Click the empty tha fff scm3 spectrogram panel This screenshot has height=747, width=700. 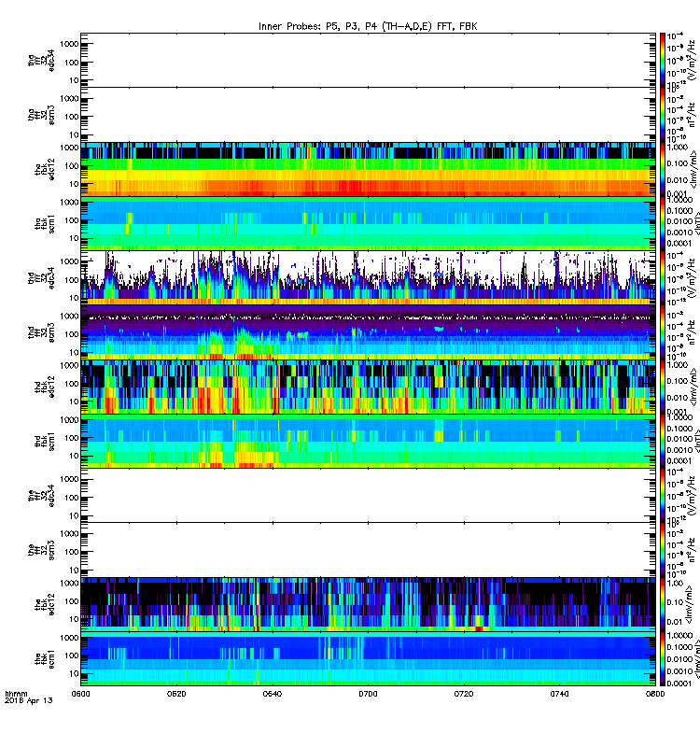(x=368, y=115)
